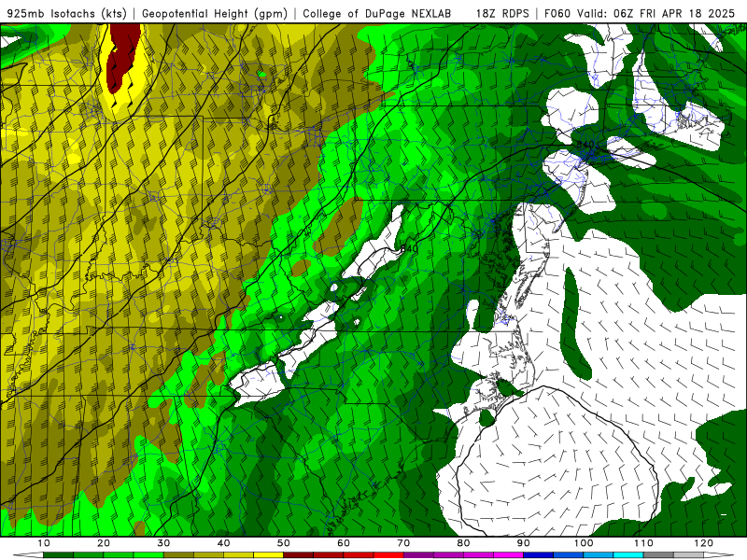Viewport: 747px width, 560px height.
Task: Click the dark gray legend swatch starting at 110
Action: [x=658, y=555]
